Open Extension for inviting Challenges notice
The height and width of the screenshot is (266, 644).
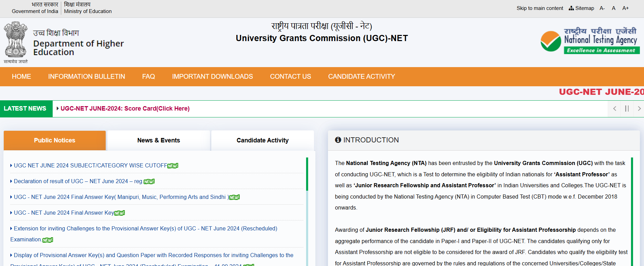144,234
